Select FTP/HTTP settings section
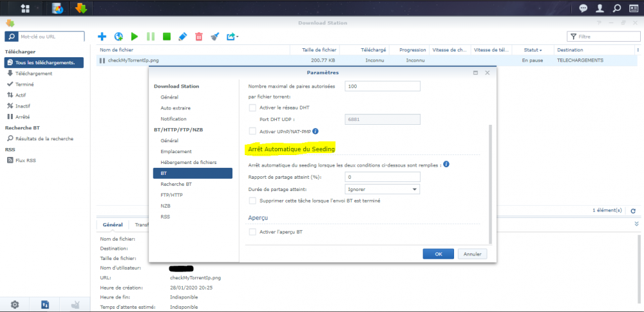644x312 pixels. click(171, 195)
